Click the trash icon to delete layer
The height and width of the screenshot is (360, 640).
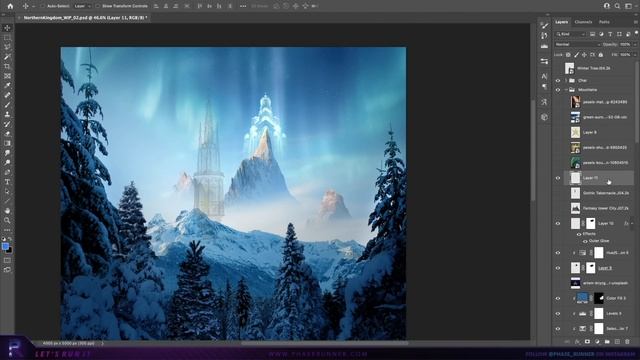tap(627, 342)
